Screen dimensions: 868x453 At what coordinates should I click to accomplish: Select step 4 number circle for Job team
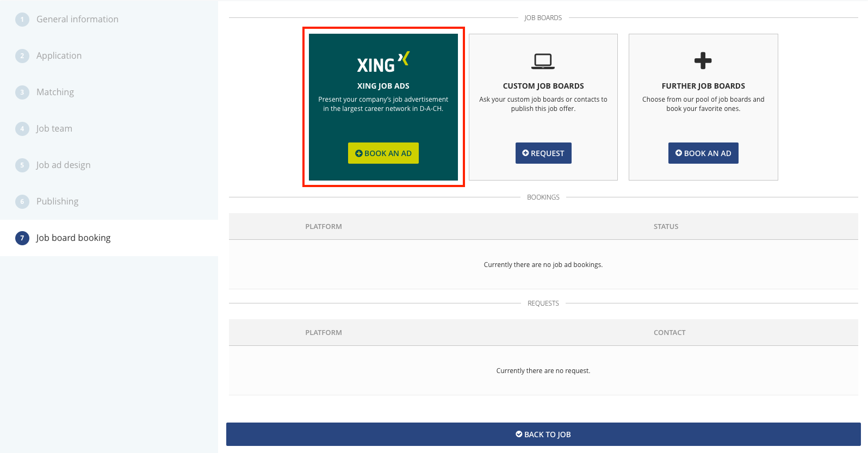(22, 129)
